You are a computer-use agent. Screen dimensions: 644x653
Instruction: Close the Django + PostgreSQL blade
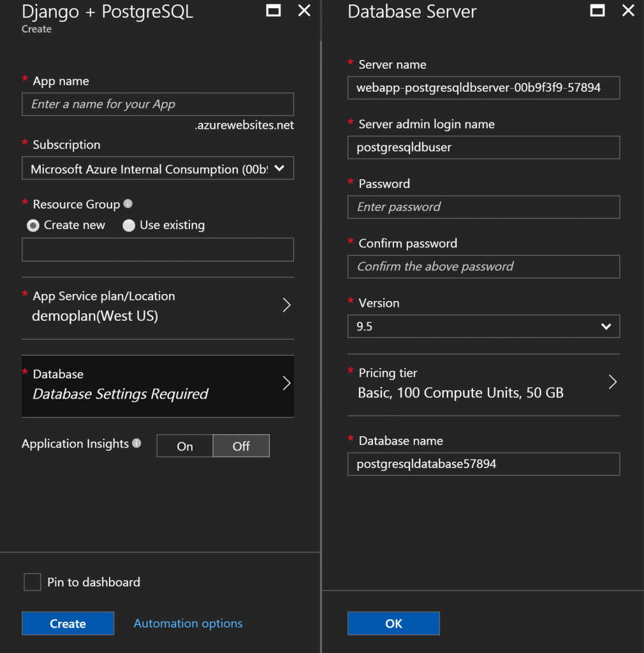pos(304,10)
